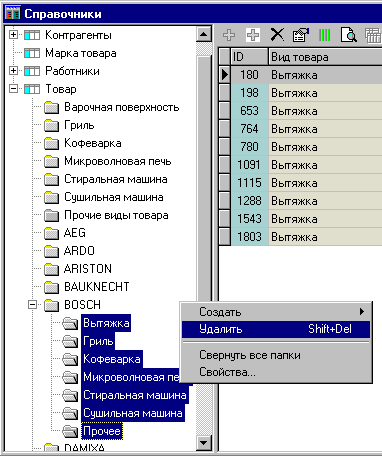The height and width of the screenshot is (456, 382).
Task: Choose Свернуть все папки in context menu
Action: (276, 355)
